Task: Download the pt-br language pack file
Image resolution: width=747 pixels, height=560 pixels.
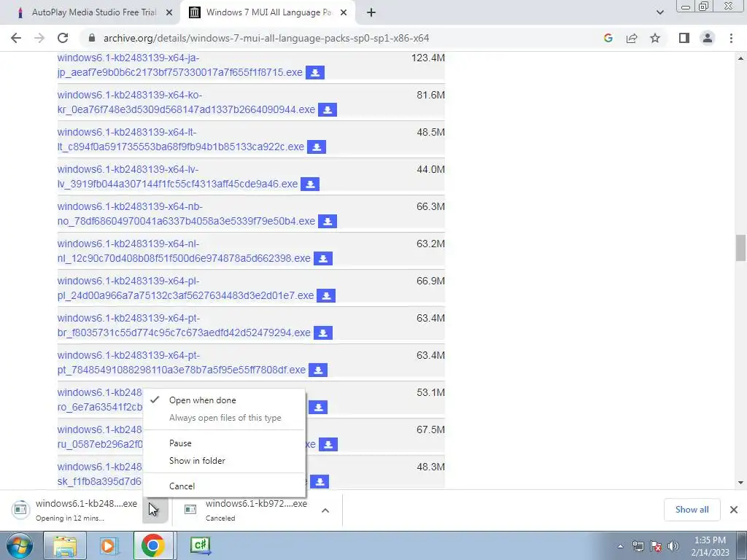Action: pos(323,332)
